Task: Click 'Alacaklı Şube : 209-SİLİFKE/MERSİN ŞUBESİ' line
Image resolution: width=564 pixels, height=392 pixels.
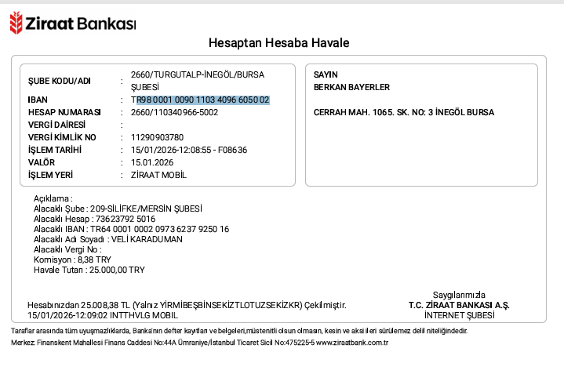Action: (118, 209)
